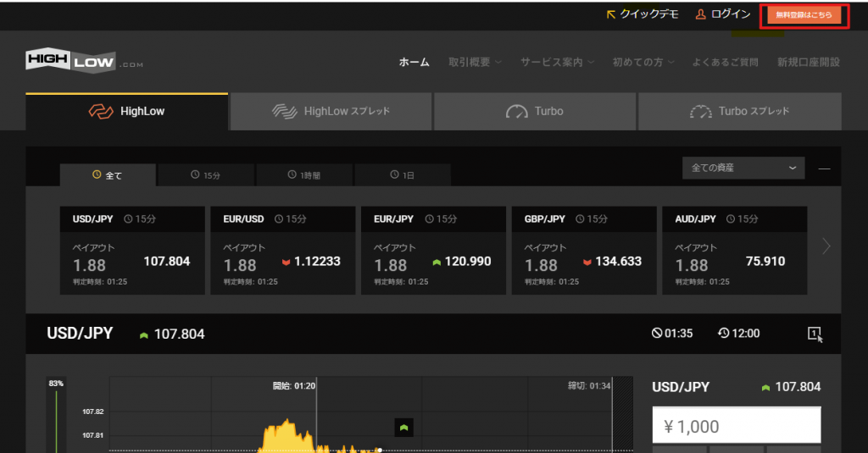Filter by the 1時間 time tab

304,174
